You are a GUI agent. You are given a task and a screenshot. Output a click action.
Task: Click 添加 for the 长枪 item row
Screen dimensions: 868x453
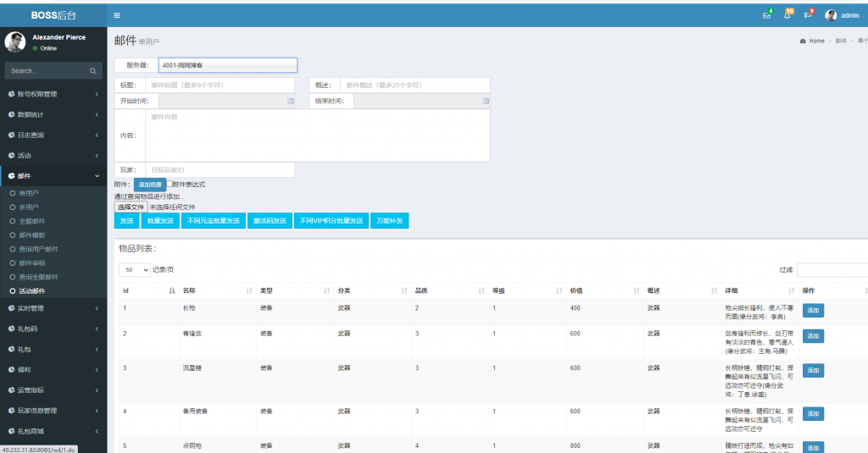click(813, 311)
